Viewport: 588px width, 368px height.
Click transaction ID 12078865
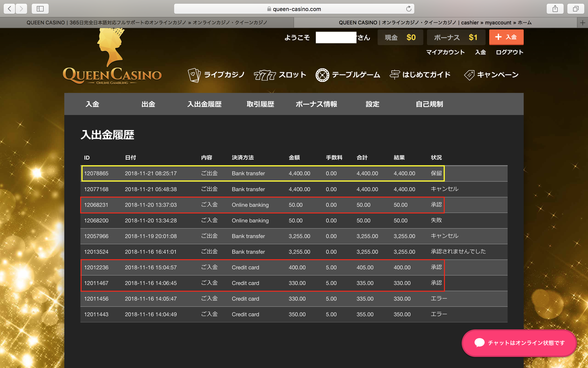point(96,173)
